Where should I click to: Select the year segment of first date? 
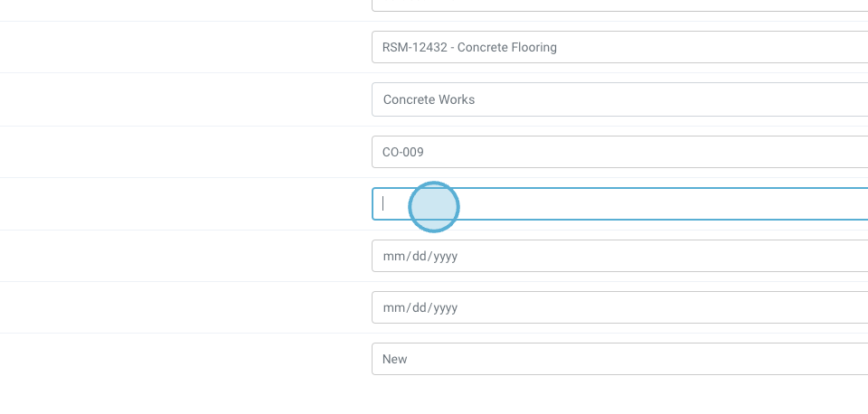[444, 257]
